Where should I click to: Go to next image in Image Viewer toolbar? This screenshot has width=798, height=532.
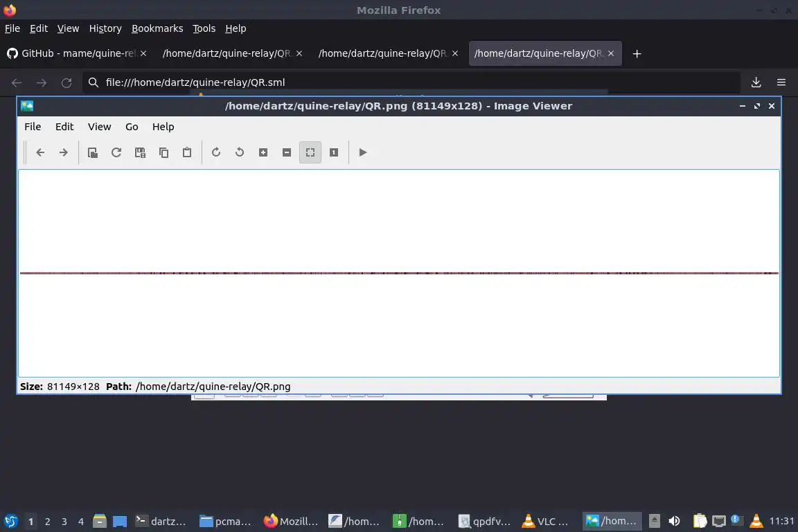click(x=64, y=152)
